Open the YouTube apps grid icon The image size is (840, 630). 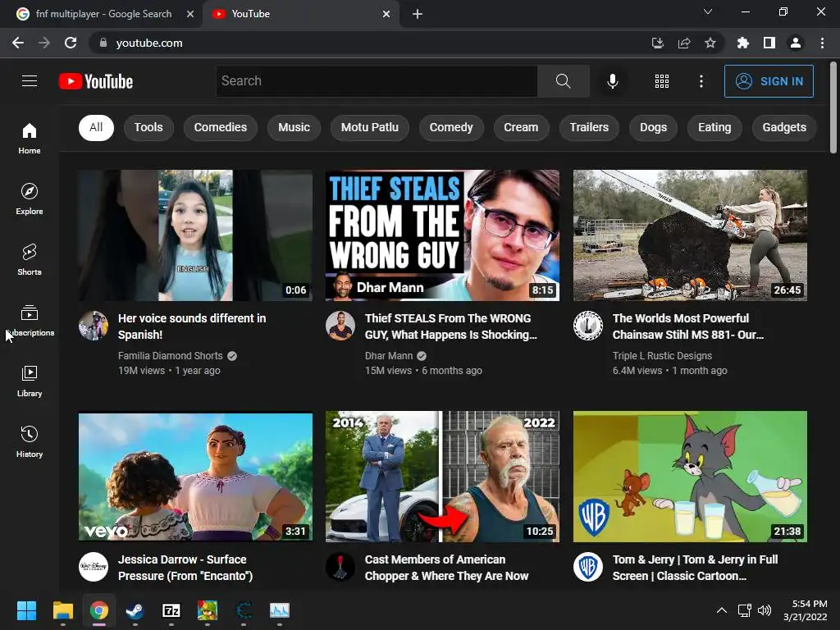click(x=662, y=81)
